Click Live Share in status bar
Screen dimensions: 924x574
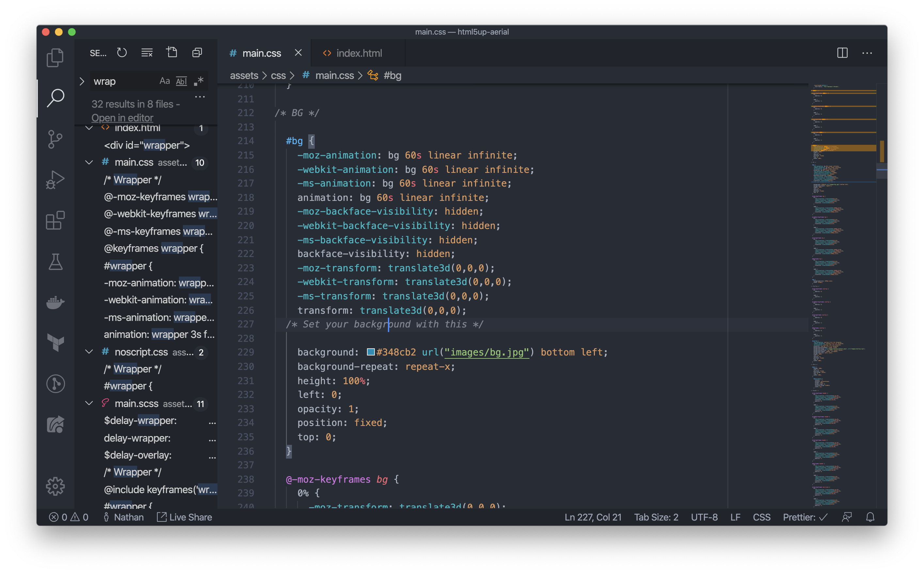tap(185, 517)
